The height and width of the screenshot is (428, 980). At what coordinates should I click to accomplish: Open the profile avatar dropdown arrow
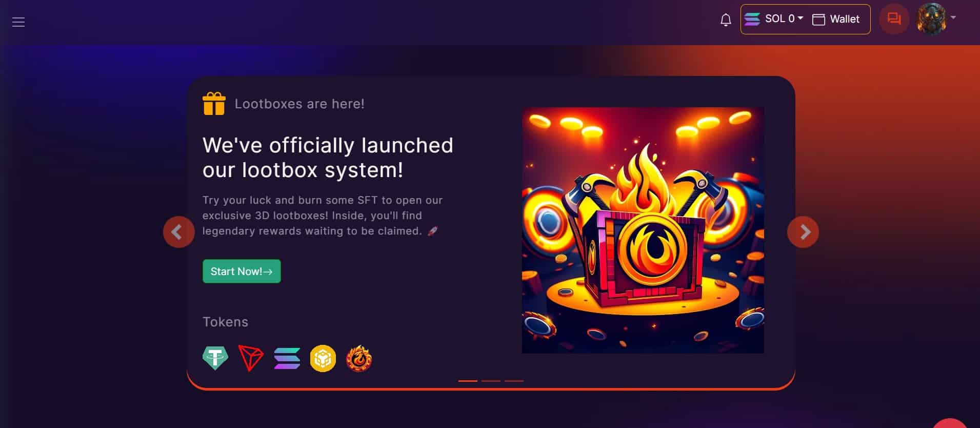[x=953, y=17]
